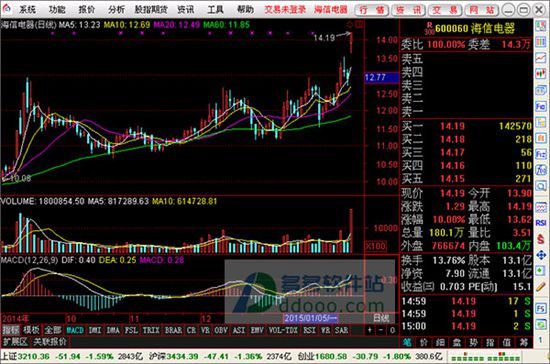Image resolution: width=550 pixels, height=364 pixels.
Task: Switch to the BRAR indicator tab
Action: (174, 330)
